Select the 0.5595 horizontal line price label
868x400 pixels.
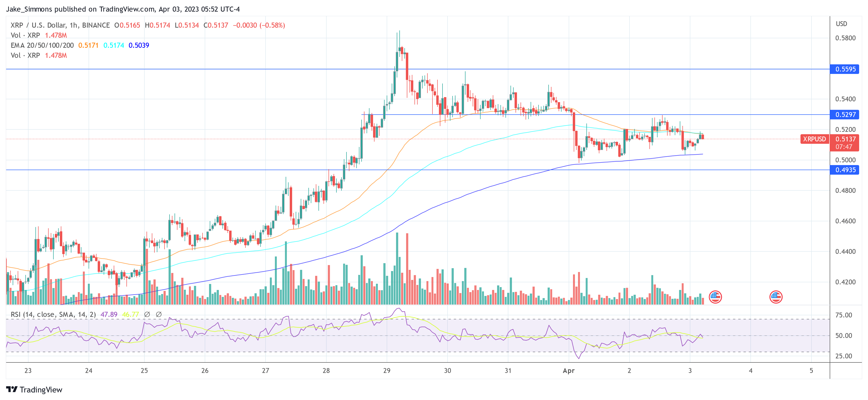845,69
